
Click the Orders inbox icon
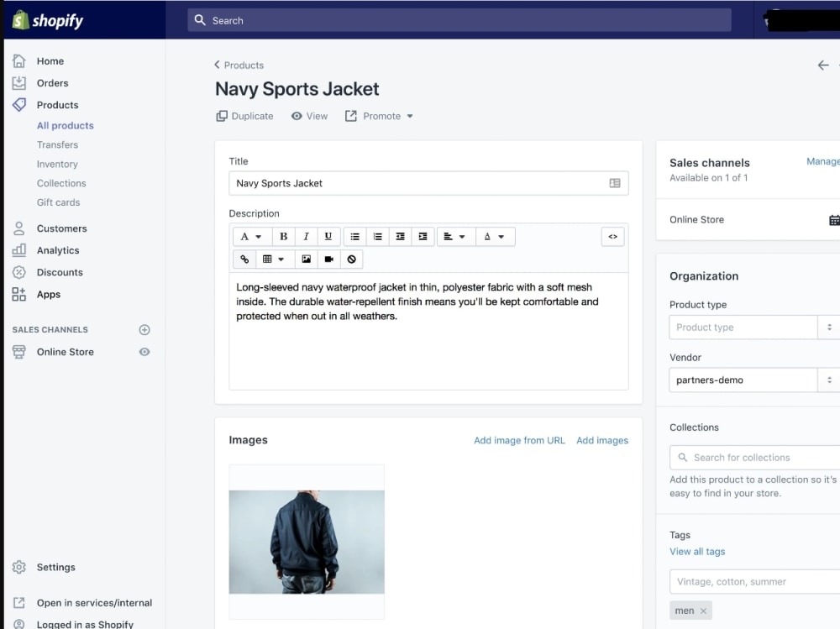(18, 83)
